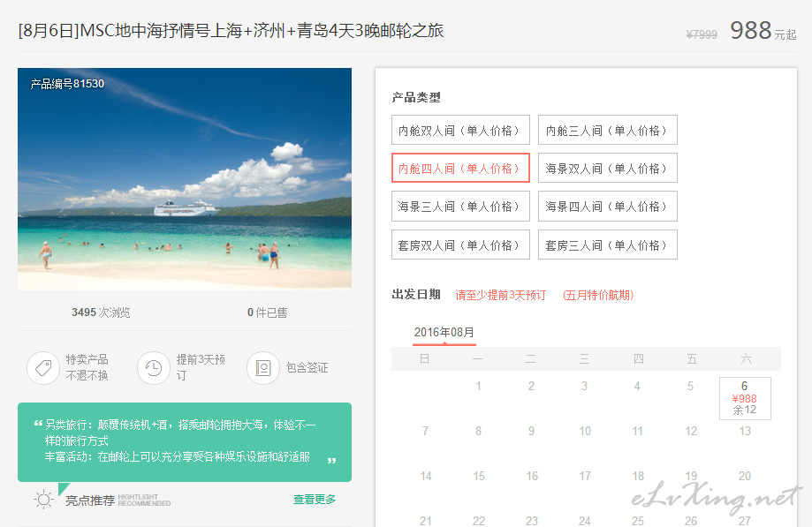
Task: Click date 12 in the August calendar
Action: pos(691,432)
